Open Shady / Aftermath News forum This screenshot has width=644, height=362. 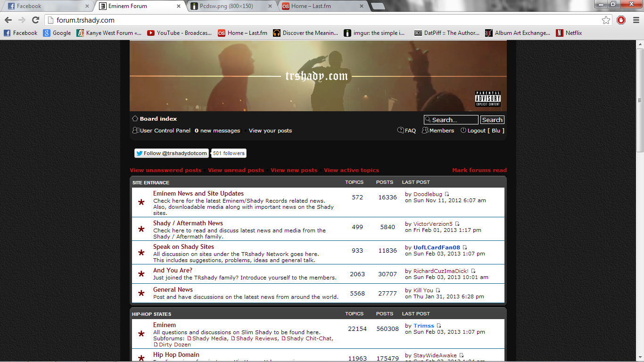[188, 223]
